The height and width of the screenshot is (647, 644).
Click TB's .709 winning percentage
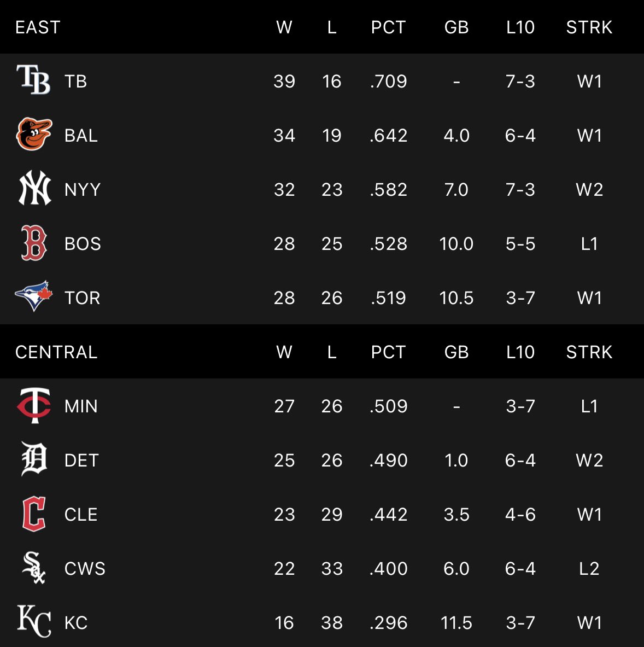point(389,81)
